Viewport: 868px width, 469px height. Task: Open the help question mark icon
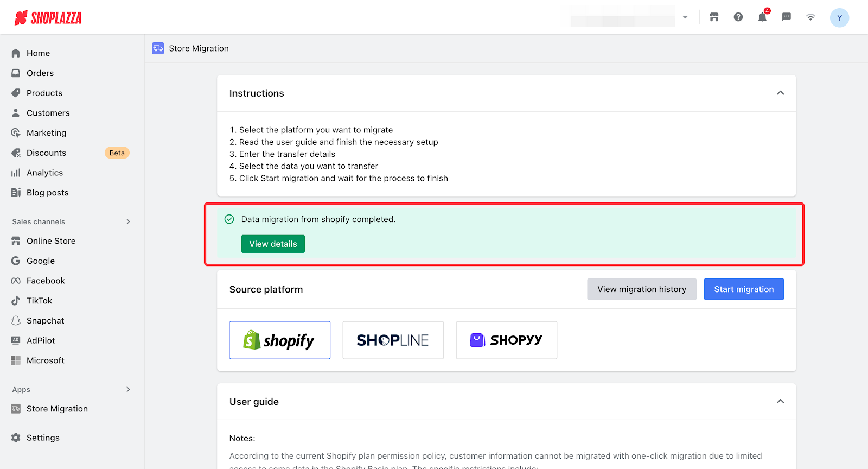pos(738,17)
